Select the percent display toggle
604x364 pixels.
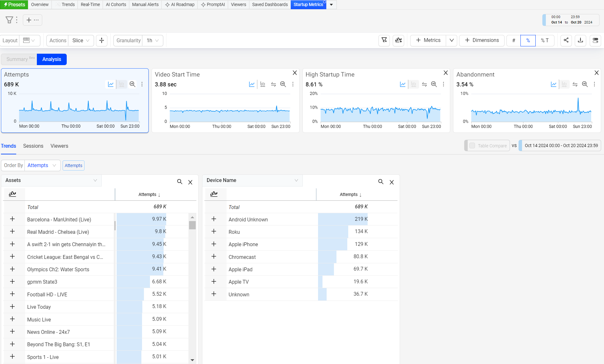[528, 40]
